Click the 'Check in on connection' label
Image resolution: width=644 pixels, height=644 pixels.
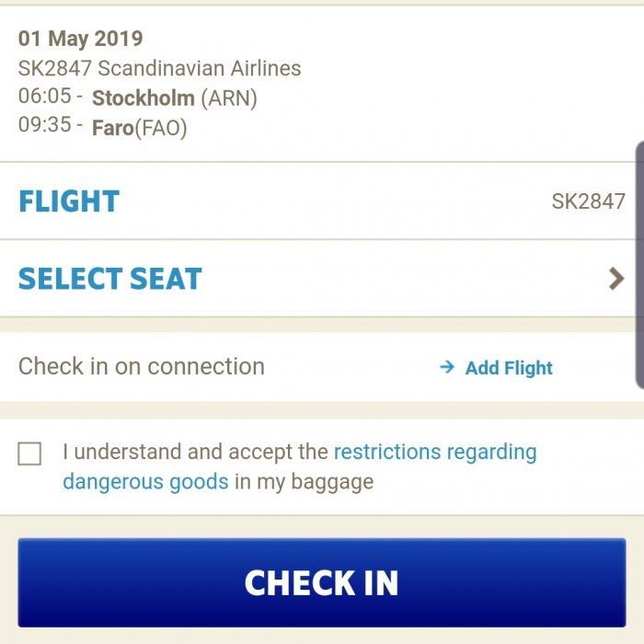tap(142, 366)
